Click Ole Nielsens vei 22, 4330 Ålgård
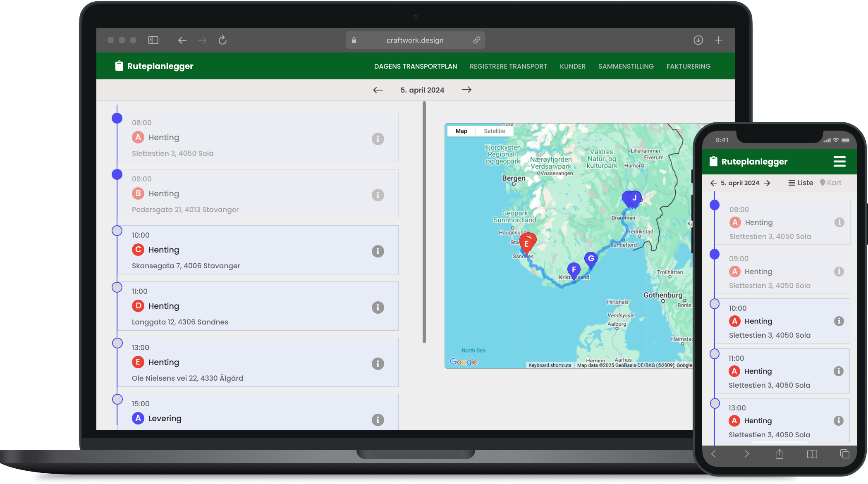Image resolution: width=868 pixels, height=484 pixels. pyautogui.click(x=187, y=378)
